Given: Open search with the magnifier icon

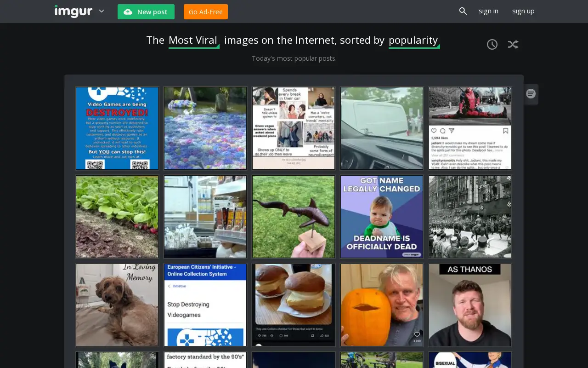Looking at the screenshot, I should point(463,11).
